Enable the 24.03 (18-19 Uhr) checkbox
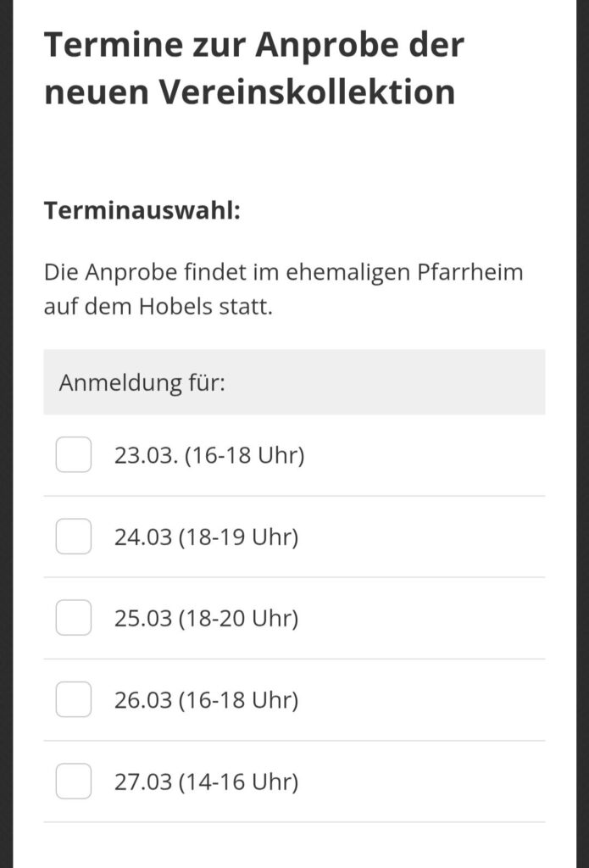The image size is (589, 868). tap(74, 537)
